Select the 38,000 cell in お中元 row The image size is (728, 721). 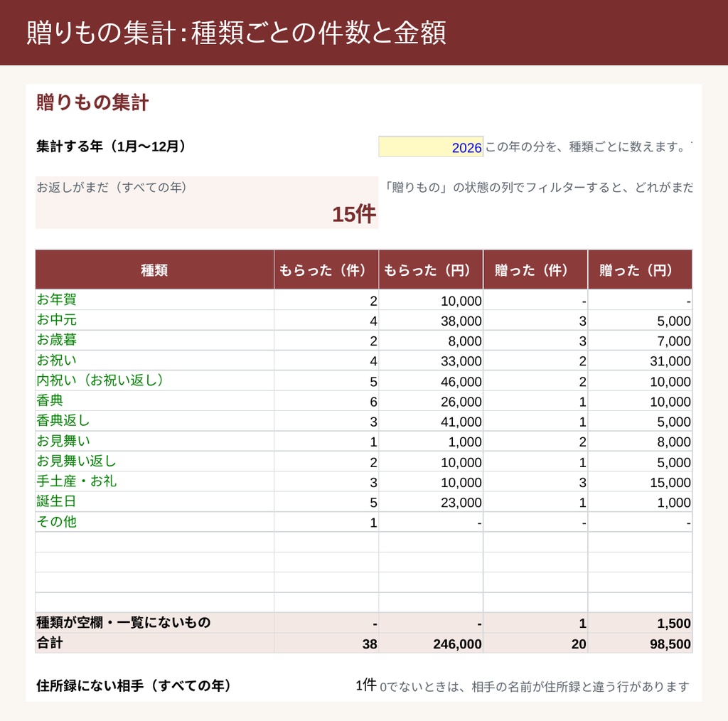click(431, 321)
